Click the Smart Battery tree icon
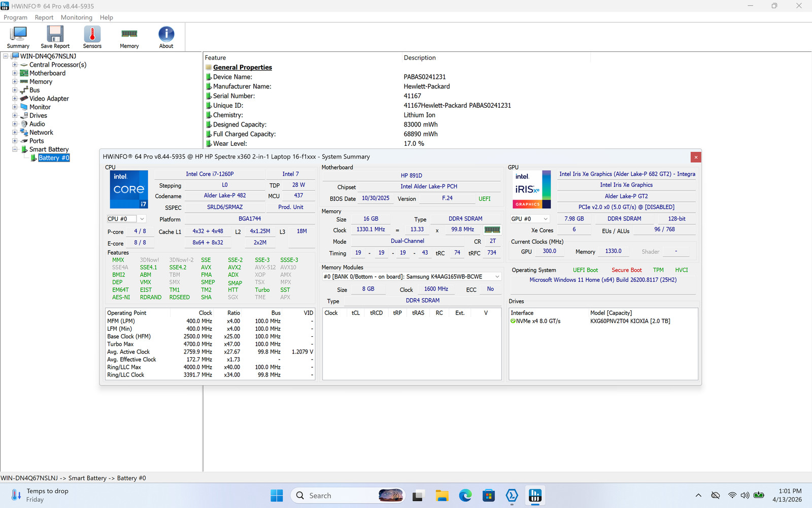812x508 pixels. [24, 149]
